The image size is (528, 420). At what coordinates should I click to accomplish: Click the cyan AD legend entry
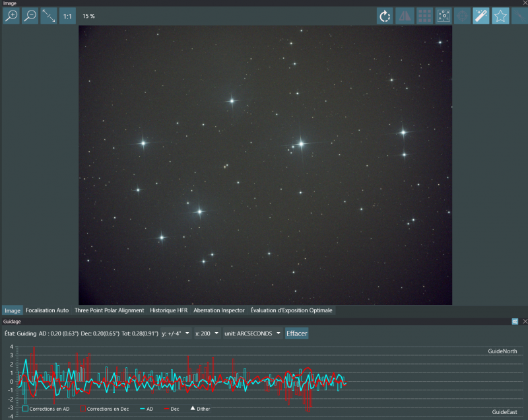coord(147,409)
